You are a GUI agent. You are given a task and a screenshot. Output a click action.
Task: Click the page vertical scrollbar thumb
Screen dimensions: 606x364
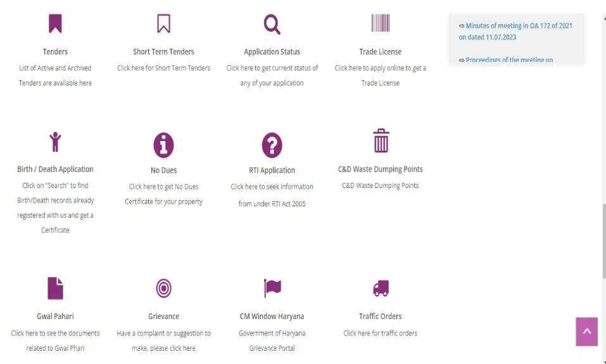tap(602, 241)
